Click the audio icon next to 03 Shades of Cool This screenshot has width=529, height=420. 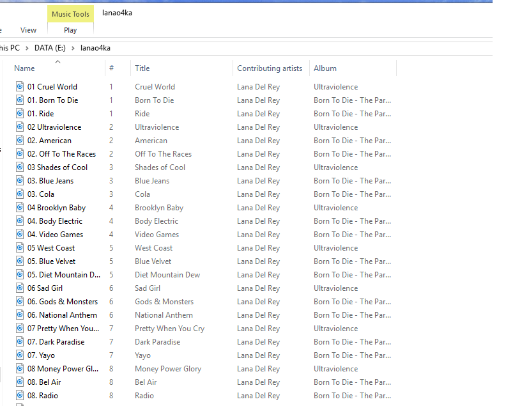pyautogui.click(x=20, y=167)
